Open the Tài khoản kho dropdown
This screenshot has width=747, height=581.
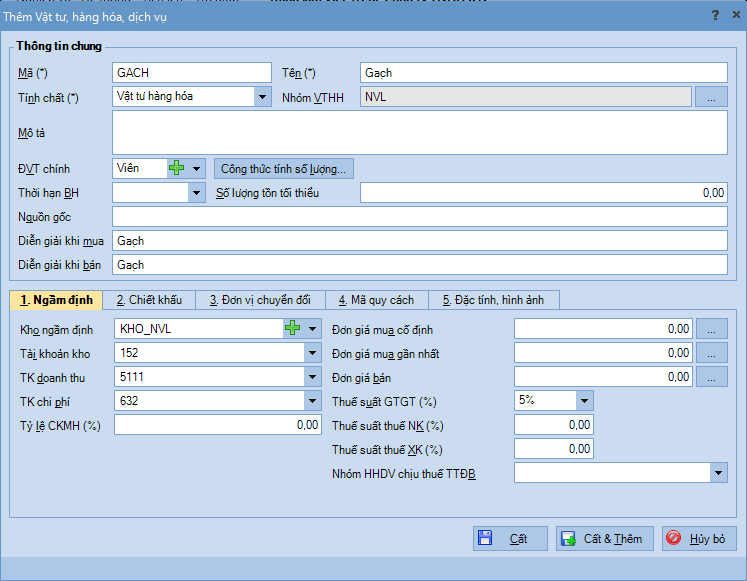point(311,353)
